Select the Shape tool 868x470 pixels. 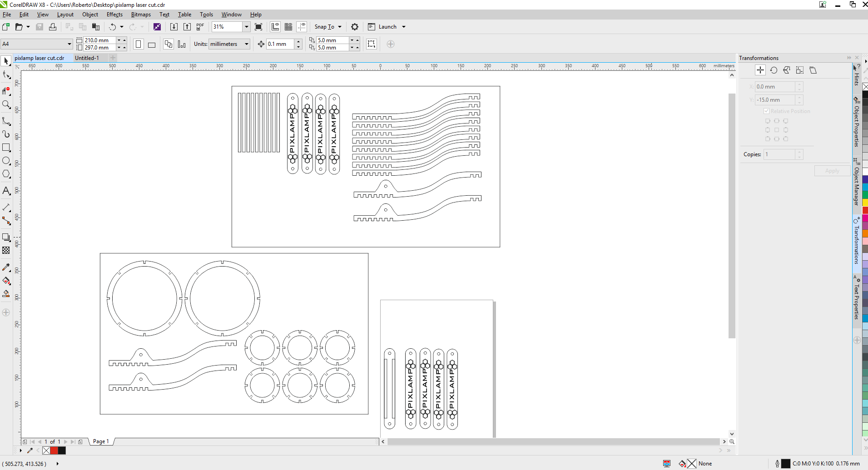pos(6,75)
